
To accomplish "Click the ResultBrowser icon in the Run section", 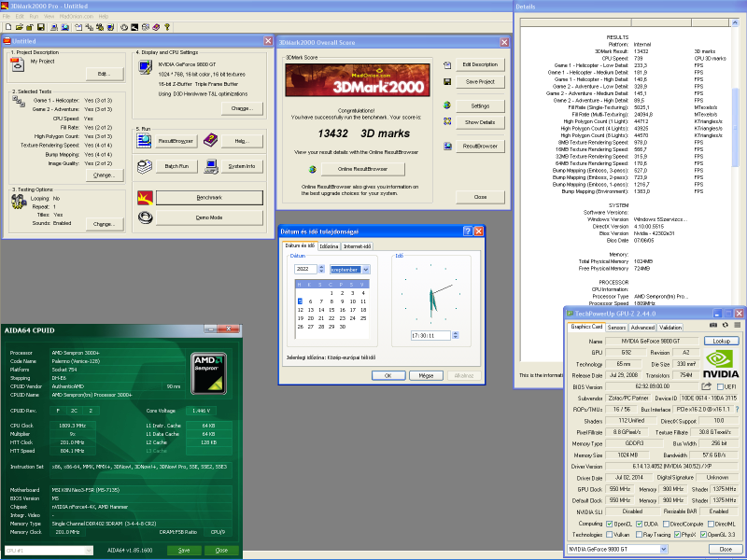I will coord(144,141).
